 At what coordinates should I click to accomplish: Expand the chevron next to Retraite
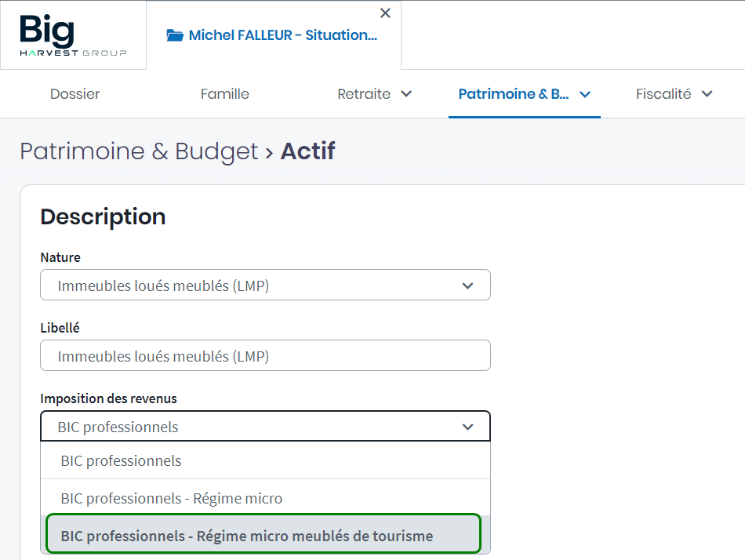click(x=406, y=94)
